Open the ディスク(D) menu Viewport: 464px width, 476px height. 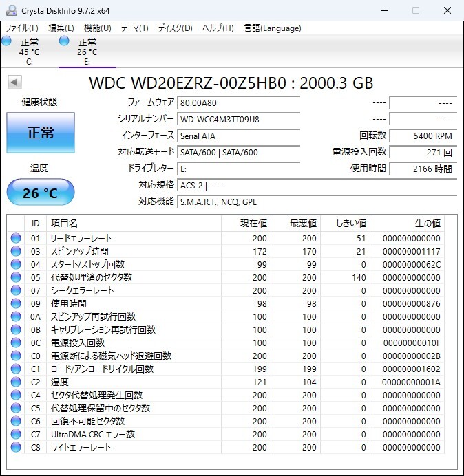176,28
